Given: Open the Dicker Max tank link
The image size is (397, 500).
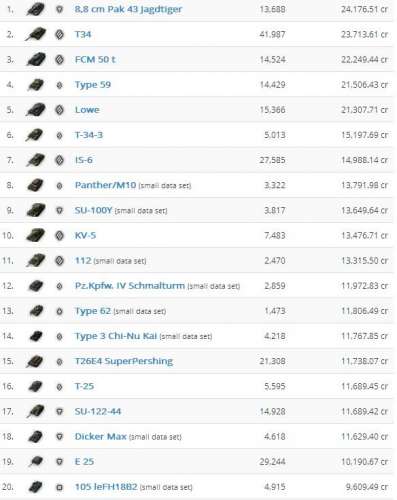Looking at the screenshot, I should [x=101, y=436].
